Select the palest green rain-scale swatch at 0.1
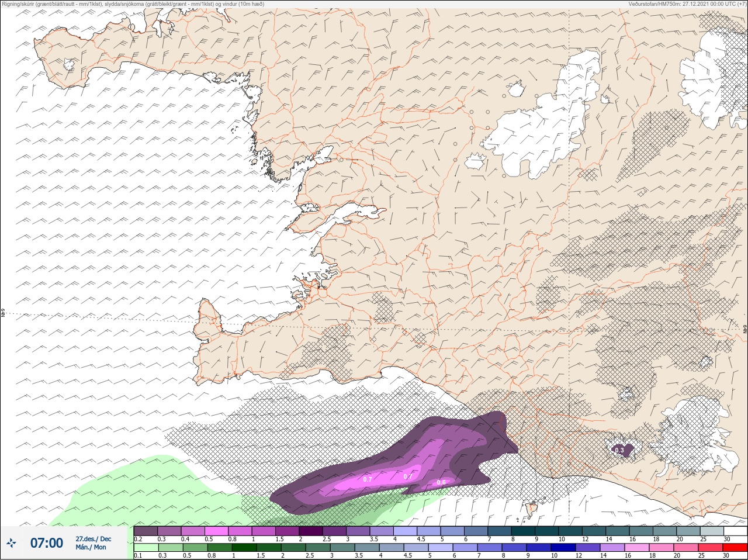The height and width of the screenshot is (560, 748). 146,548
